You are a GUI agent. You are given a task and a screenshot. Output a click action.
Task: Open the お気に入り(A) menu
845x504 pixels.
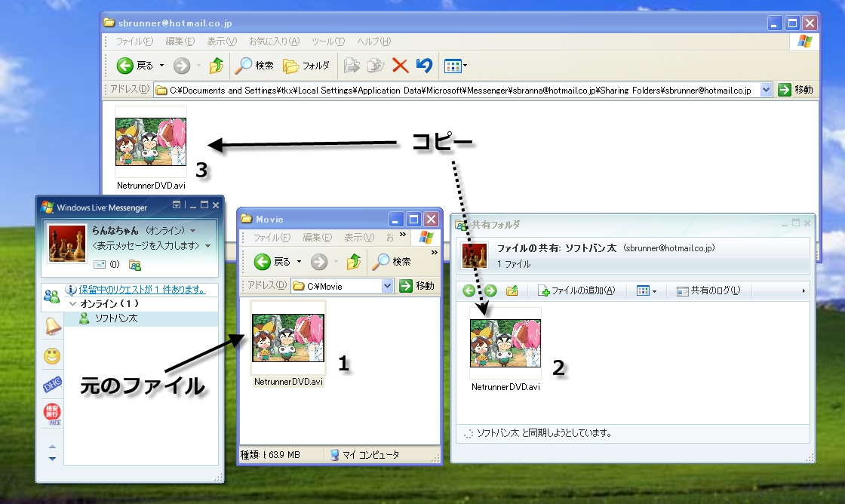(x=274, y=41)
